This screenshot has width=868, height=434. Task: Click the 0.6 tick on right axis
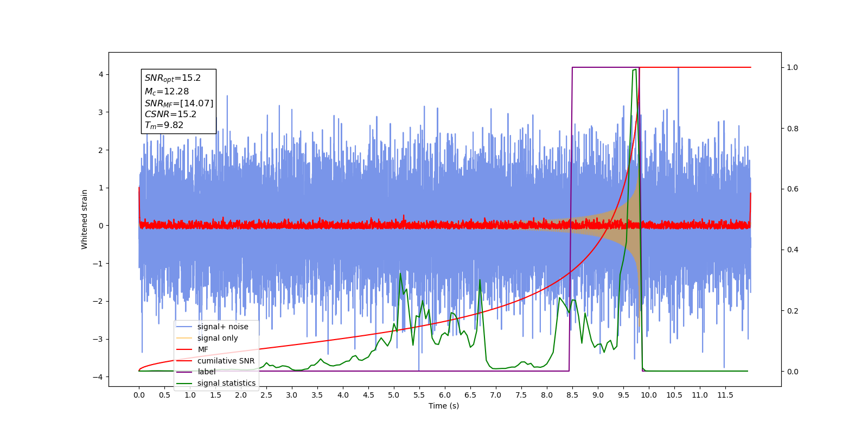[x=793, y=189]
